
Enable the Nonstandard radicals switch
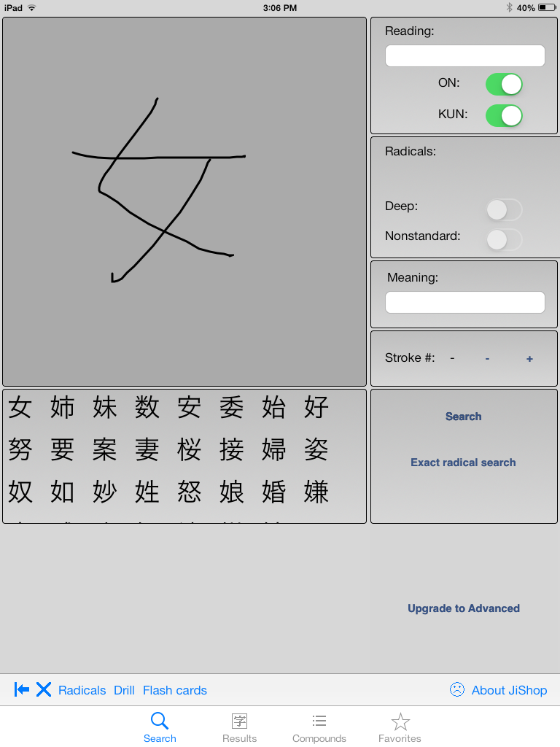pos(504,239)
